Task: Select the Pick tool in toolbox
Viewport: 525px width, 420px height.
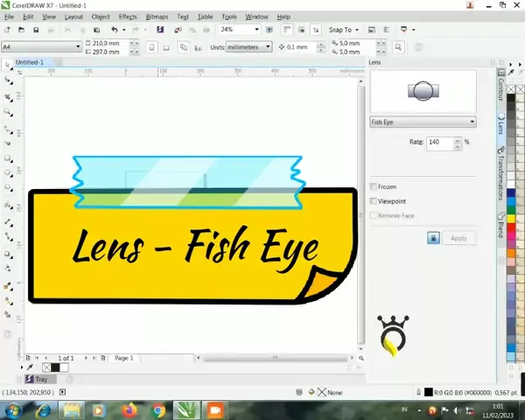Action: pos(8,65)
